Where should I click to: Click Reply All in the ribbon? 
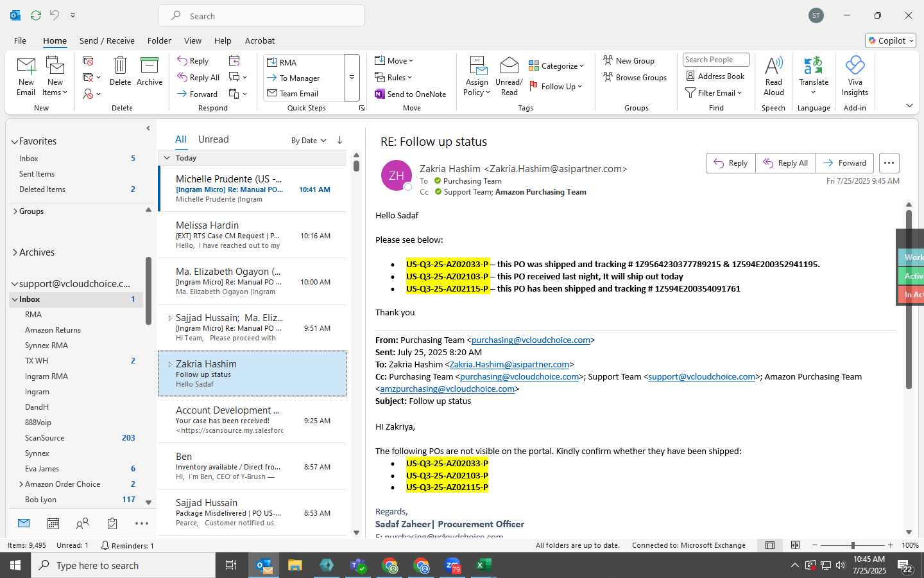[x=199, y=78]
